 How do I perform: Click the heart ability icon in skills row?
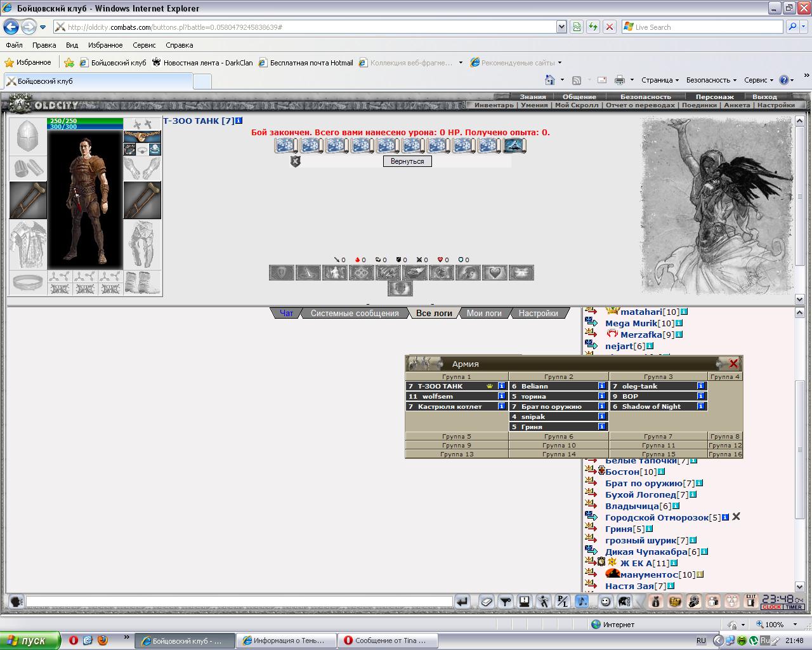(x=495, y=273)
